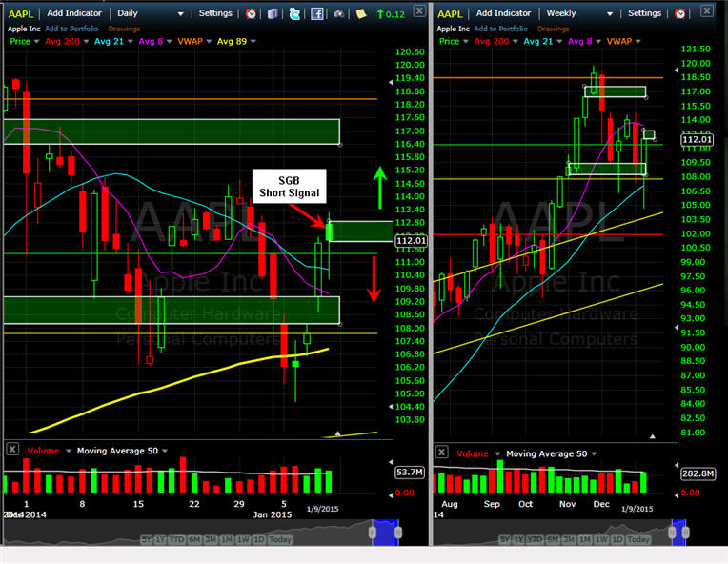728x564 pixels.
Task: Click the stacked pages icon in Daily toolbar
Action: click(x=273, y=14)
